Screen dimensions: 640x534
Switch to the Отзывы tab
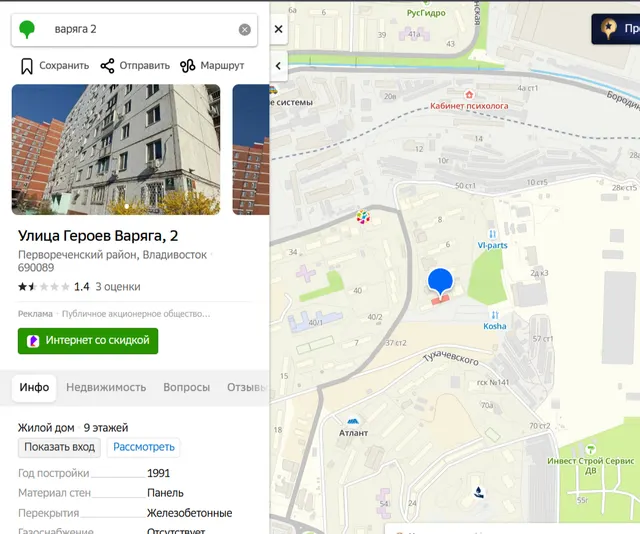248,387
